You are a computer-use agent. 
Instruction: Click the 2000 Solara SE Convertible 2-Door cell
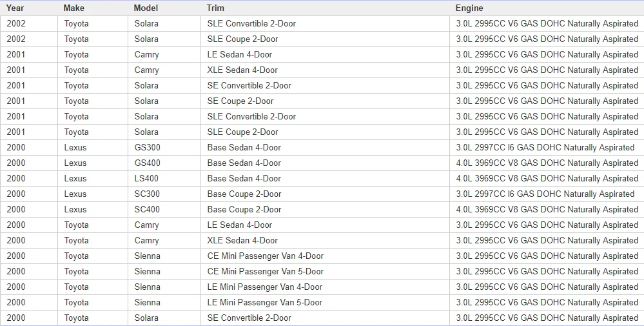(326, 318)
